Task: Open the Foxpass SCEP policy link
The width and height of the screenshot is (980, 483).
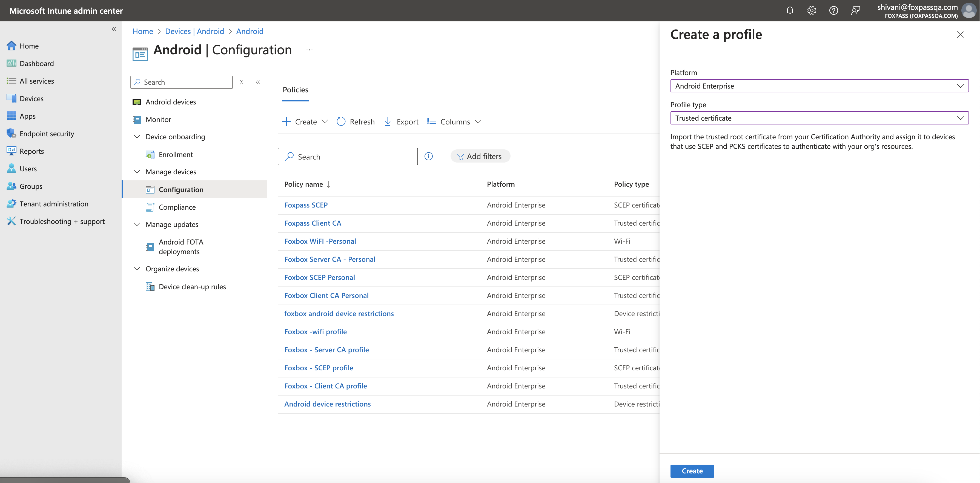Action: (x=306, y=205)
